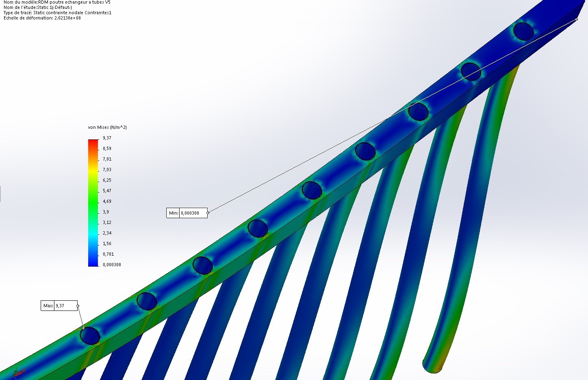Click the legend value 1,56
Viewport: 588px width, 380px height.
(x=107, y=243)
